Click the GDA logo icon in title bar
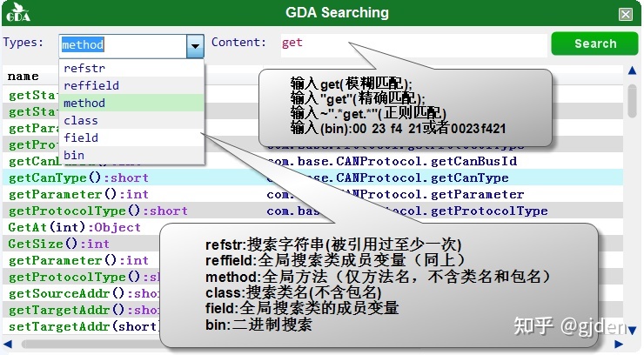 pos(17,13)
